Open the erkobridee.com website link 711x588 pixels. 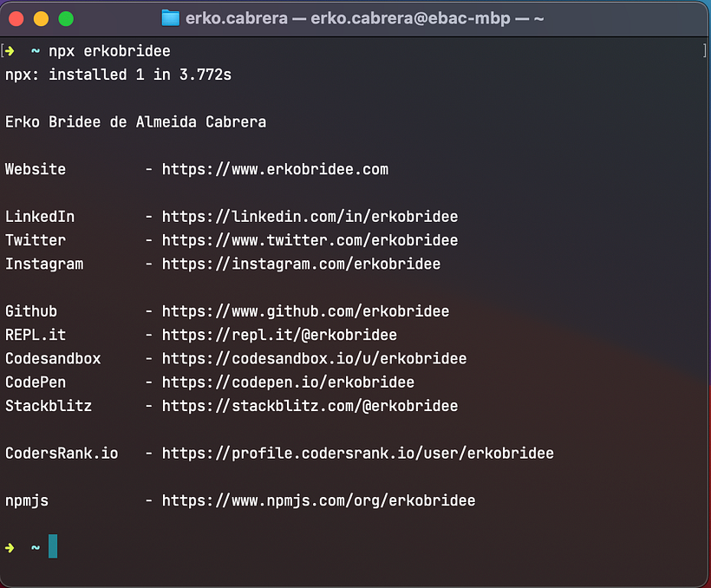click(274, 169)
